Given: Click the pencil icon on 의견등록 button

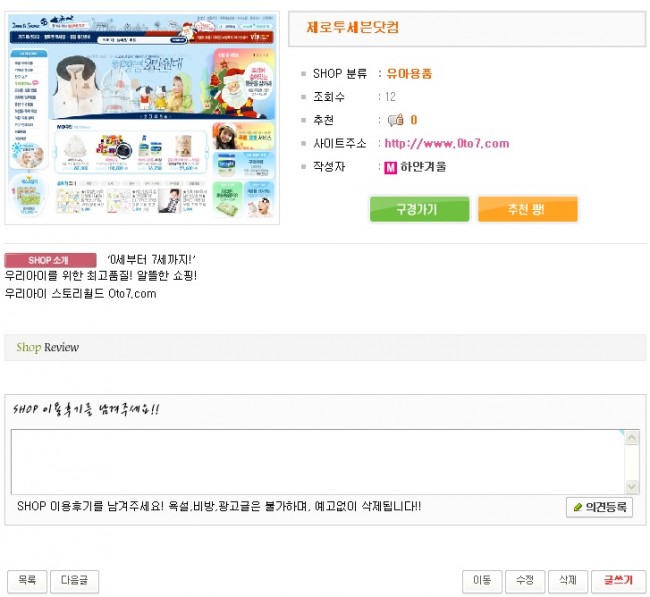Looking at the screenshot, I should 578,507.
